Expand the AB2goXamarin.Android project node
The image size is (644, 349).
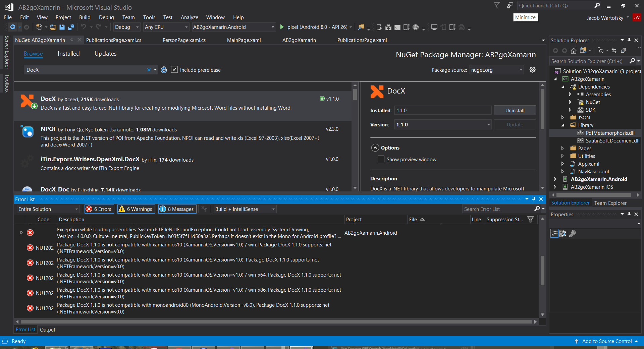(x=555, y=179)
